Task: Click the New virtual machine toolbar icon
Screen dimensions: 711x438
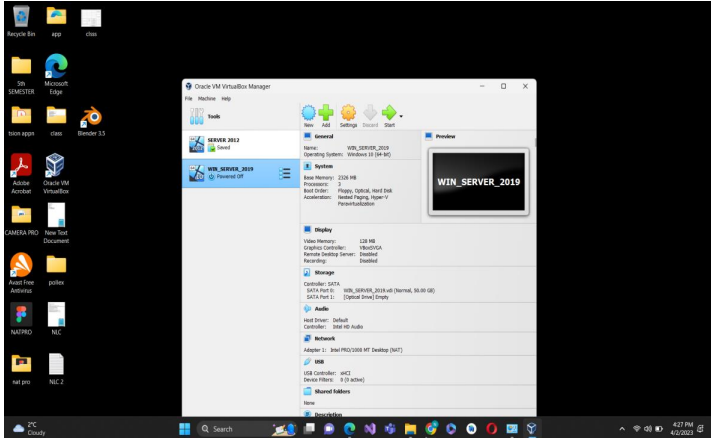Action: pyautogui.click(x=308, y=116)
